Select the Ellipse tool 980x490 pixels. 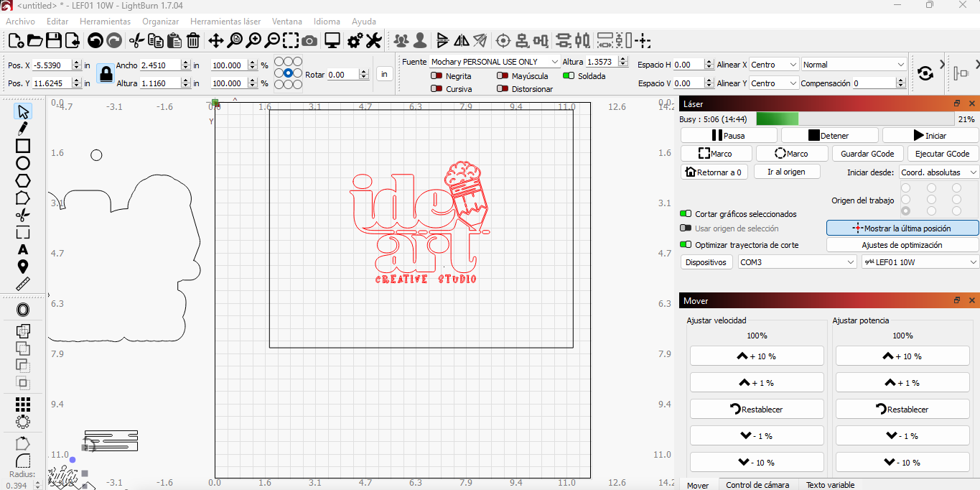tap(23, 163)
